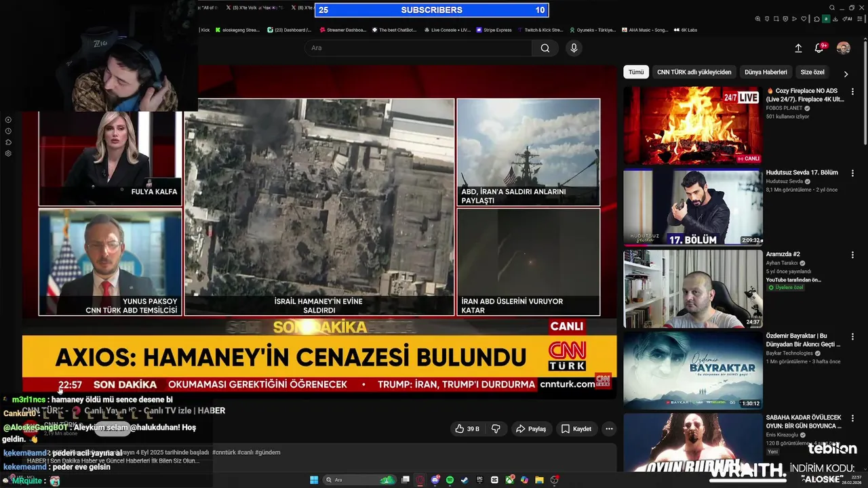Open the Xbox app from the taskbar
The height and width of the screenshot is (488, 868).
coord(510,480)
